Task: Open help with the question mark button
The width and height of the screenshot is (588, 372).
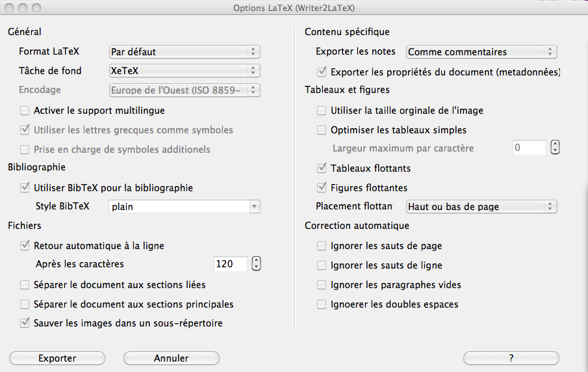Action: click(x=511, y=358)
